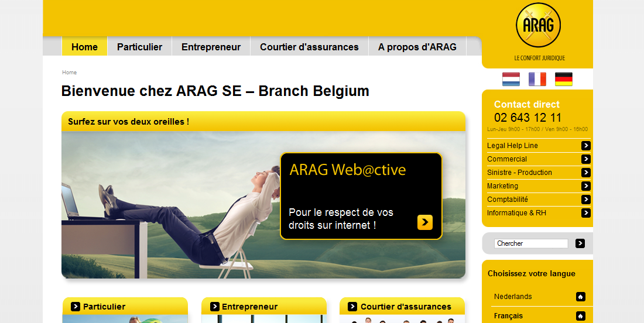The height and width of the screenshot is (323, 644).
Task: Click the Home breadcrumb link
Action: 70,72
